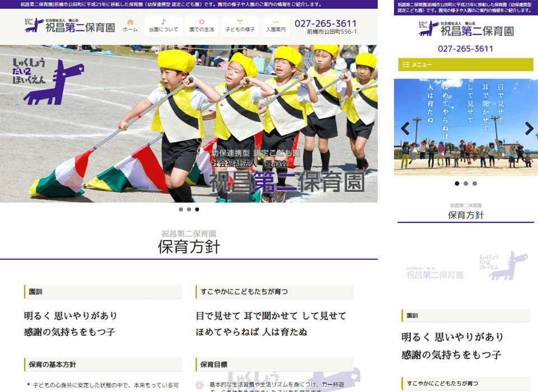This screenshot has height=392, width=538.
Task: Go to previous slide in mobile slider
Action: point(405,129)
